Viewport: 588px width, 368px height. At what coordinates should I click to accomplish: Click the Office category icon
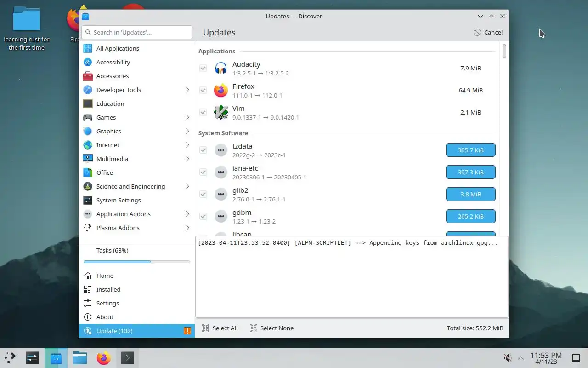coord(88,172)
